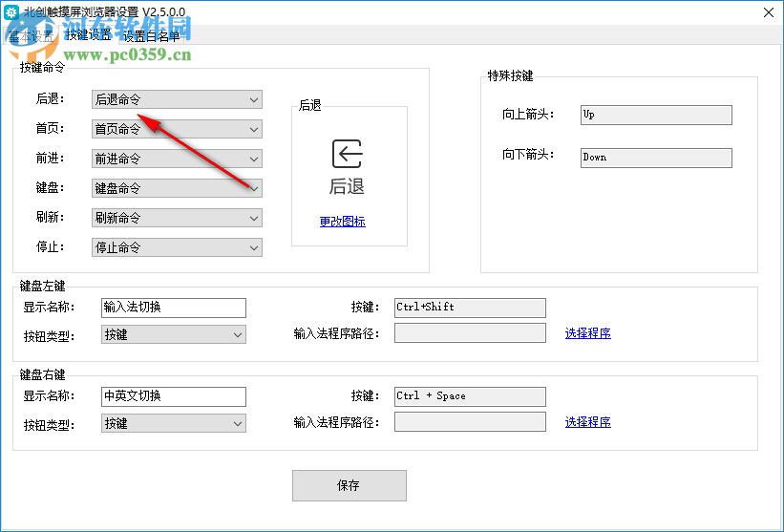Open the 后退命令 dropdown
Image resolution: width=784 pixels, height=532 pixels.
pos(177,99)
